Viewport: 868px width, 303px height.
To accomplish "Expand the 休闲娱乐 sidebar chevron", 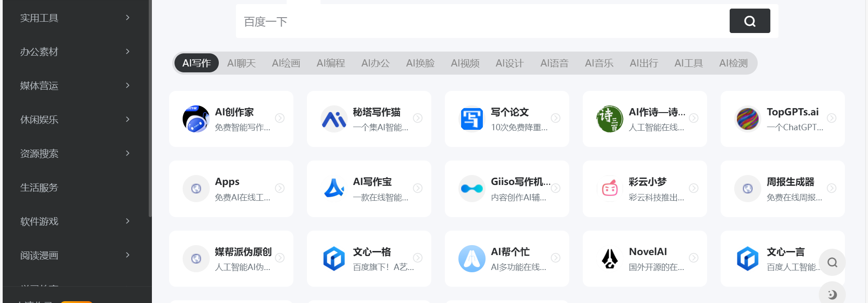I will [x=127, y=119].
